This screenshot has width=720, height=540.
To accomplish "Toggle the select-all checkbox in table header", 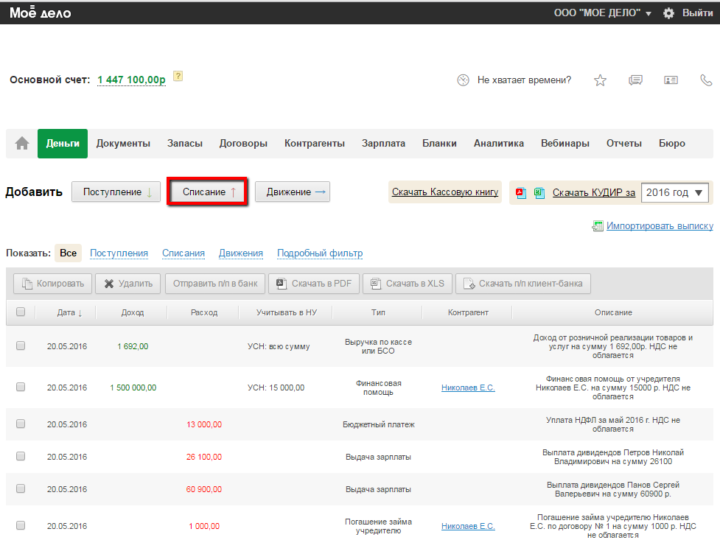I will click(x=20, y=312).
